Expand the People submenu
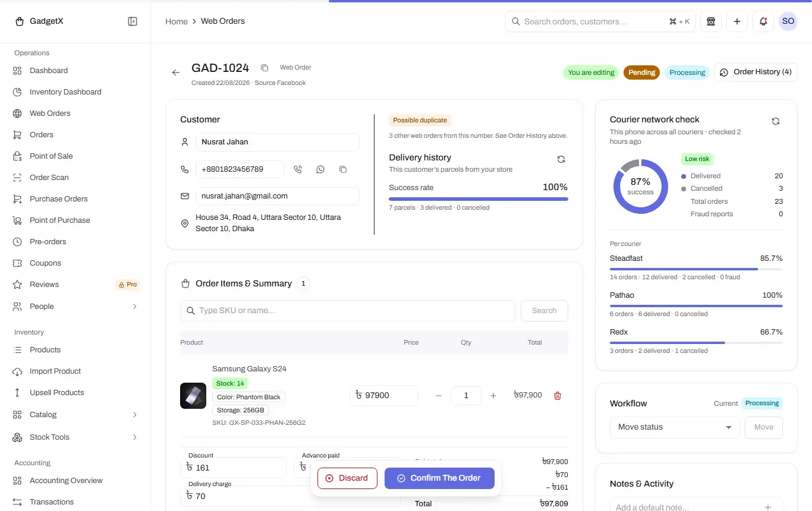 tap(135, 307)
